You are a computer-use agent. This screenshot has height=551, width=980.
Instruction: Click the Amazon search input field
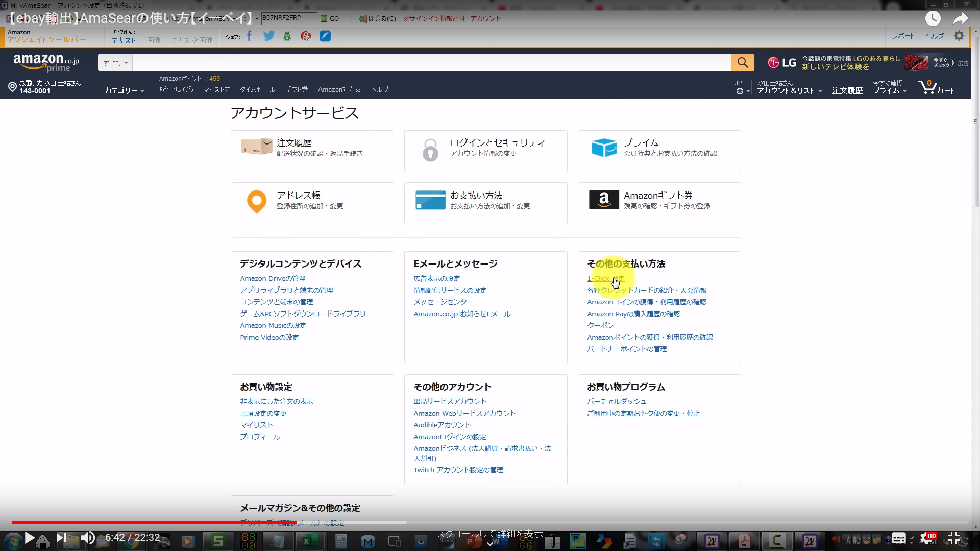432,63
